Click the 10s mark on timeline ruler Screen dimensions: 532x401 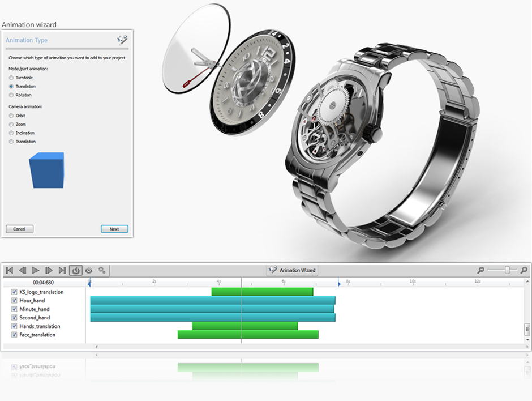pos(413,281)
